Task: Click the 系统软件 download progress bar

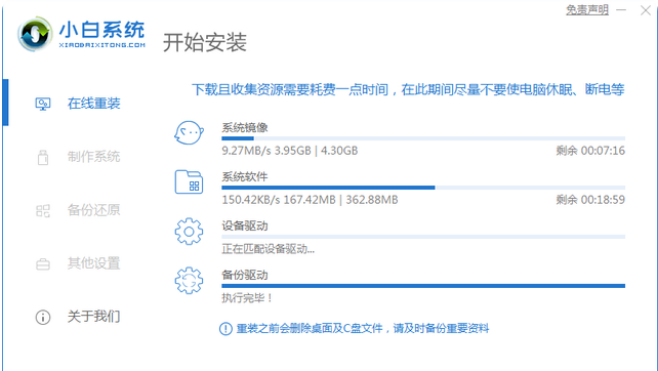Action: click(423, 188)
